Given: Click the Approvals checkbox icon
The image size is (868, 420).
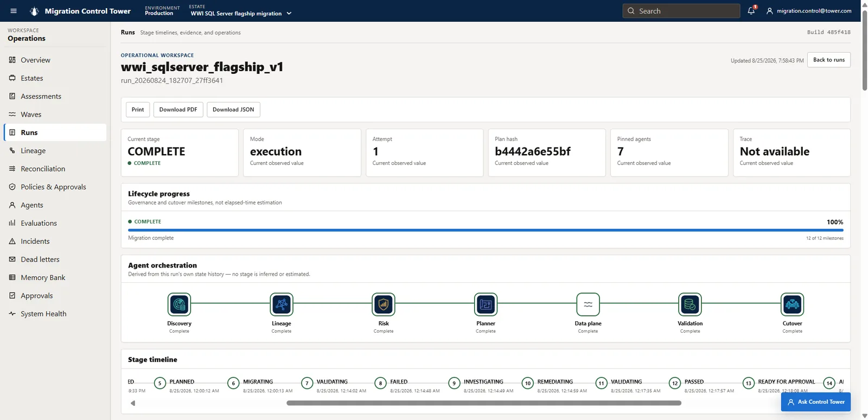Looking at the screenshot, I should pos(12,296).
